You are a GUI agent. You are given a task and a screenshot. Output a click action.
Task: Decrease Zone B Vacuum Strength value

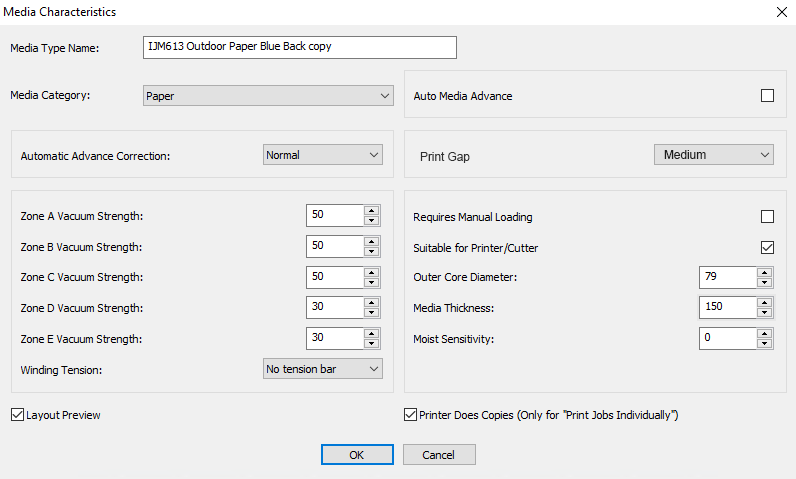coord(372,252)
